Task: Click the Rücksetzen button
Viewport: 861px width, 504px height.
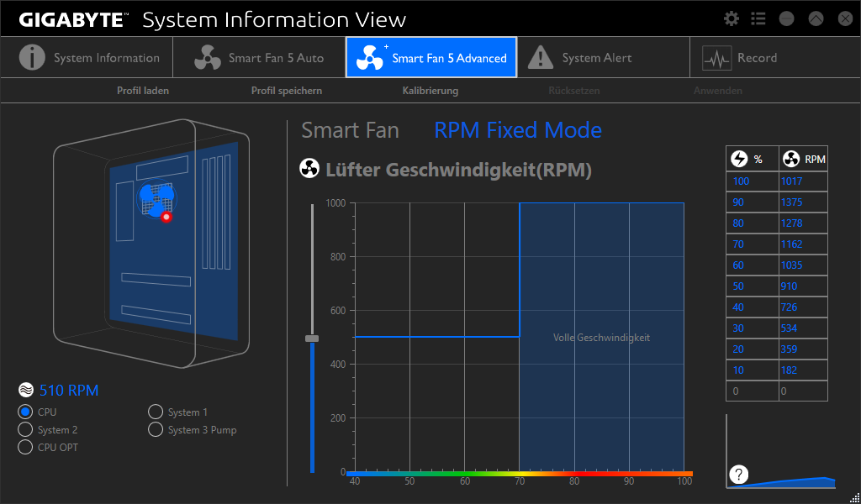Action: (573, 91)
